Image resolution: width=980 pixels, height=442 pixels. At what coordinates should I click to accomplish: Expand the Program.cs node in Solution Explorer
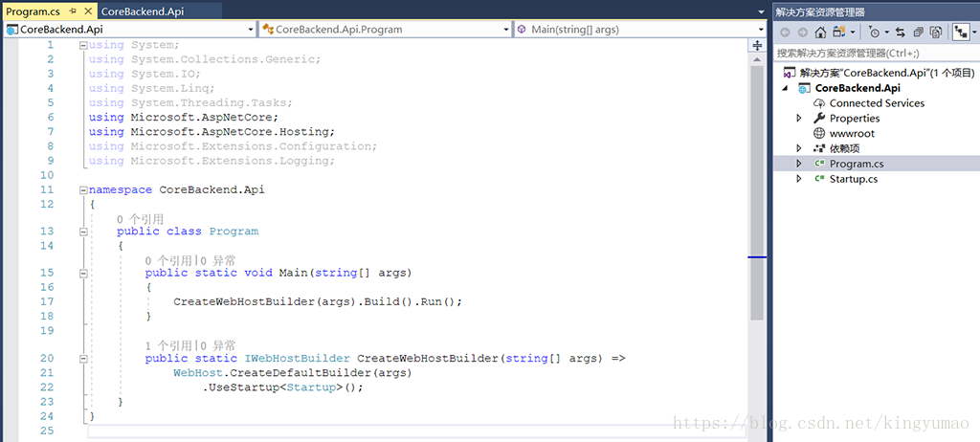pos(799,164)
